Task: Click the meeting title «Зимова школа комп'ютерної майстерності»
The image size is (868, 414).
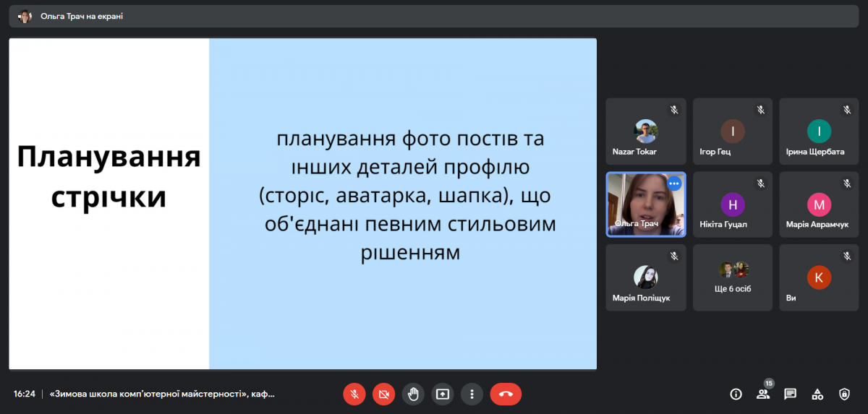Action: [x=162, y=394]
